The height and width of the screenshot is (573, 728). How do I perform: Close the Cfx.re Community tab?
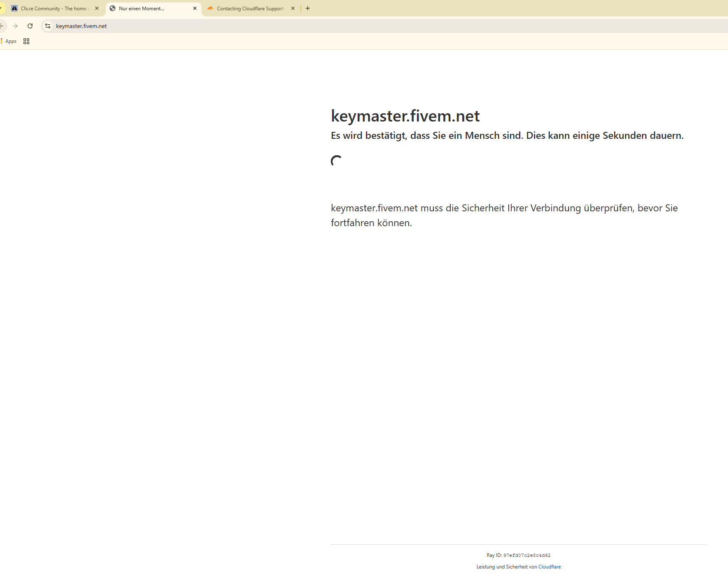point(97,8)
